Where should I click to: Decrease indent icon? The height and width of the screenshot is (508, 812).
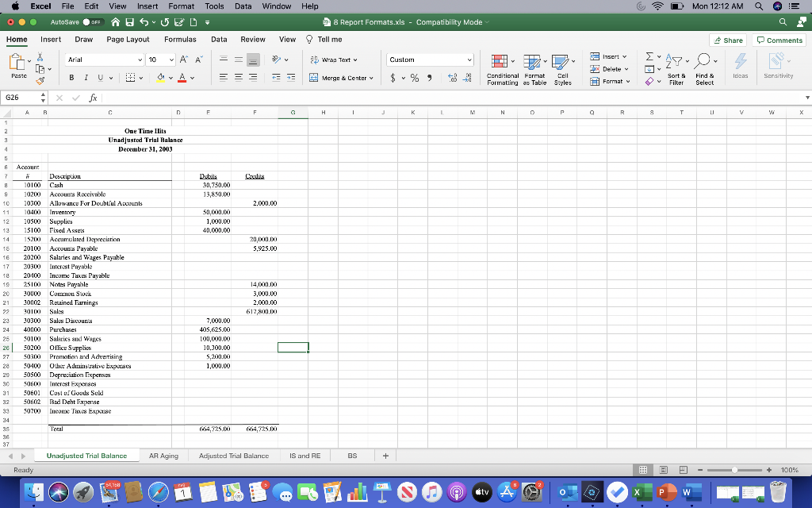(276, 78)
